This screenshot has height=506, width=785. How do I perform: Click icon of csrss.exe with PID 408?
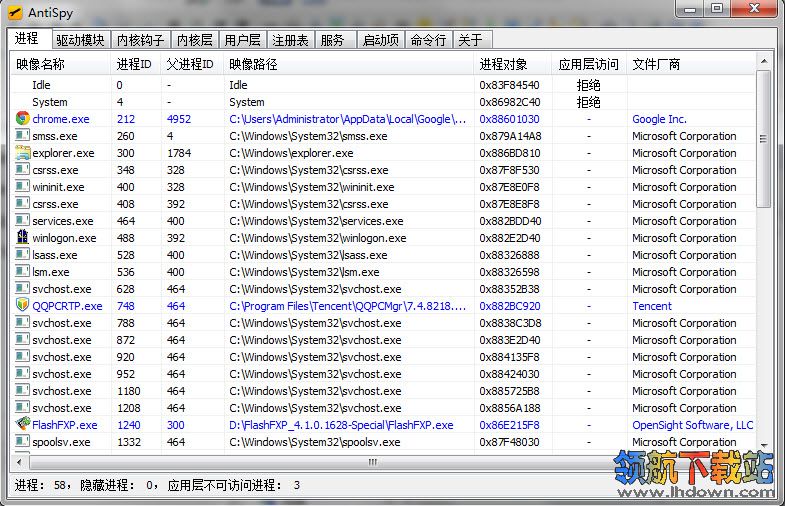point(23,203)
